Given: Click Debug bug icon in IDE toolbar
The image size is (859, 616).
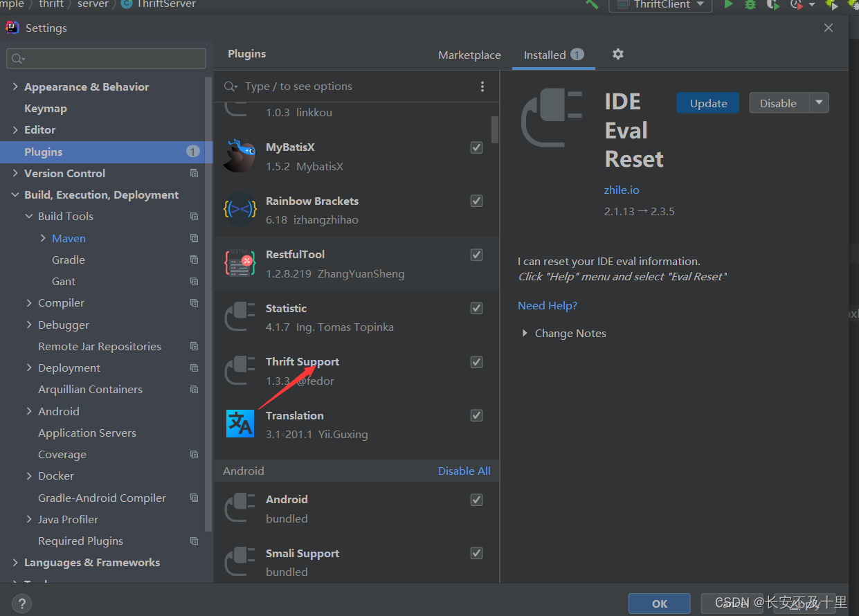Looking at the screenshot, I should (x=750, y=4).
